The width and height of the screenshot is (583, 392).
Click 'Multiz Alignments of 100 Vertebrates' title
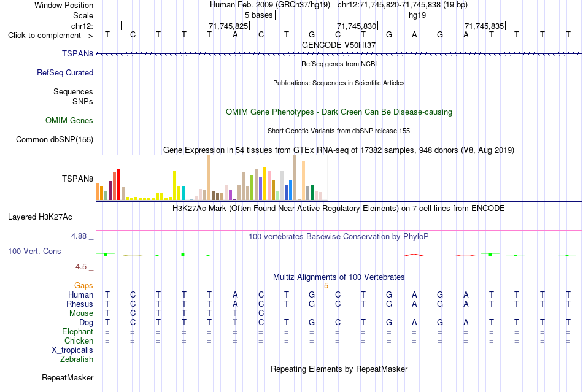[x=339, y=277]
